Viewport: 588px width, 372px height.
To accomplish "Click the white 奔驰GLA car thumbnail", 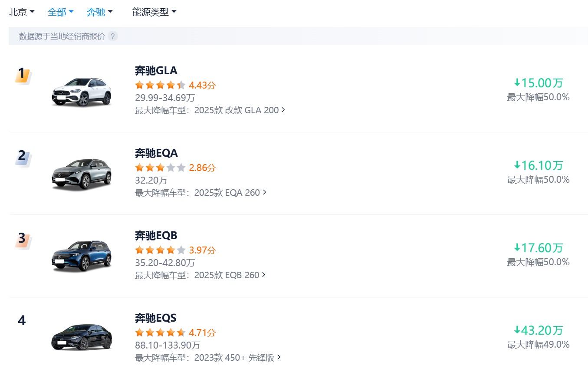I will click(x=82, y=92).
